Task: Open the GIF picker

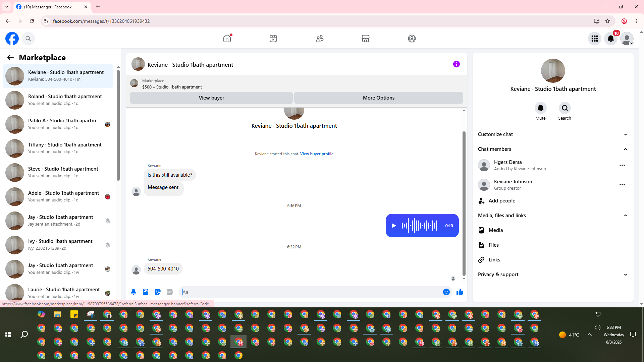Action: (170, 292)
